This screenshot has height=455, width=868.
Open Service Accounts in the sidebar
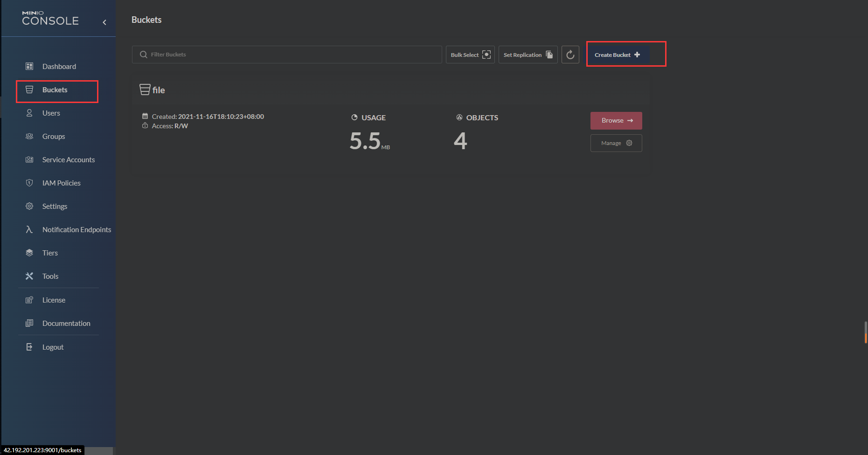pyautogui.click(x=68, y=160)
